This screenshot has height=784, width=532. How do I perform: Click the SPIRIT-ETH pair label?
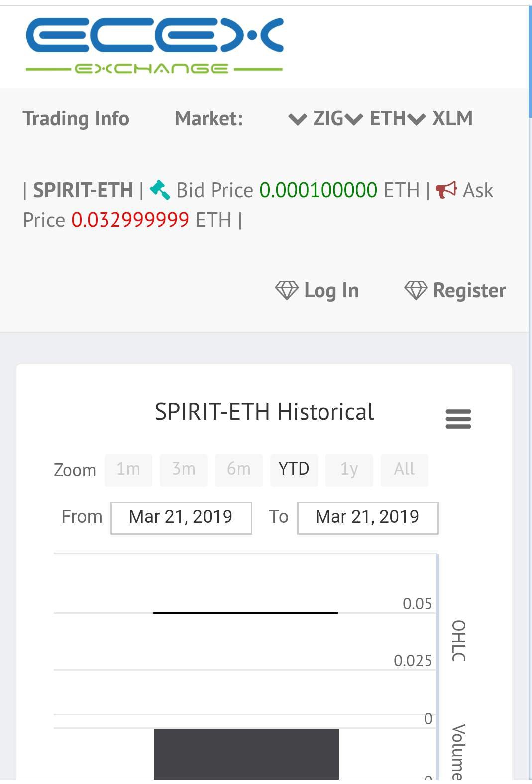click(83, 190)
